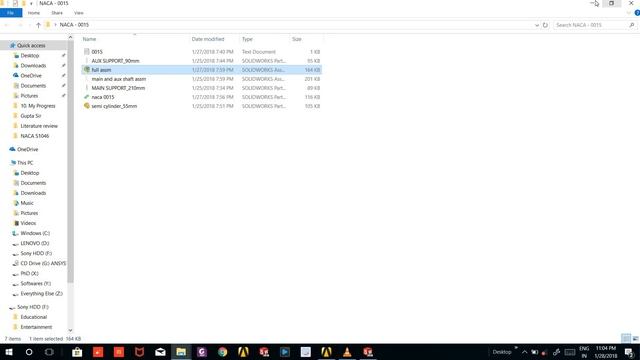Switch to the Share ribbon tab
Viewport: 640px width, 360px height.
pos(57,13)
